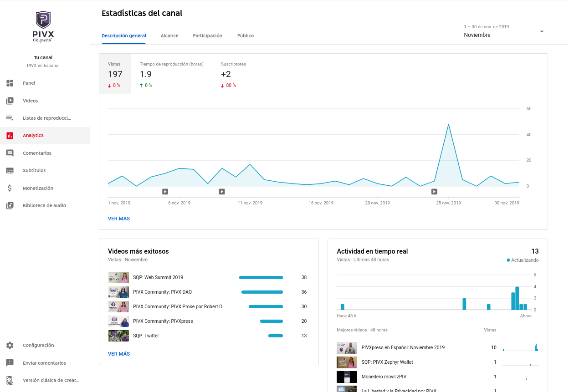Open Monedero movil zPIV thumbnail
This screenshot has width=569, height=392.
[x=347, y=377]
